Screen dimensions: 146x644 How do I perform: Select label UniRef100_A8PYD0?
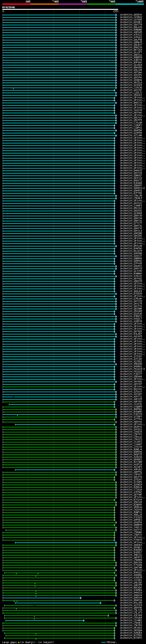tap(131, 402)
